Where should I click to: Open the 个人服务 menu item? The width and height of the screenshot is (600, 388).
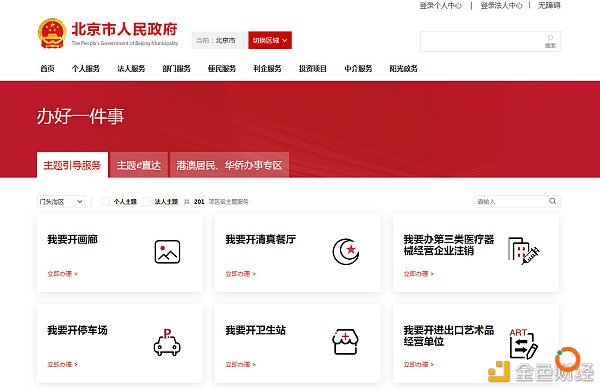tap(86, 68)
